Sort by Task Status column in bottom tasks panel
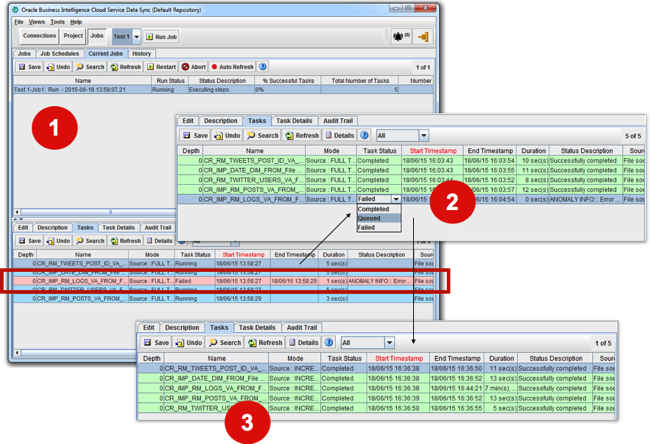Image resolution: width=650 pixels, height=444 pixels. click(x=344, y=359)
